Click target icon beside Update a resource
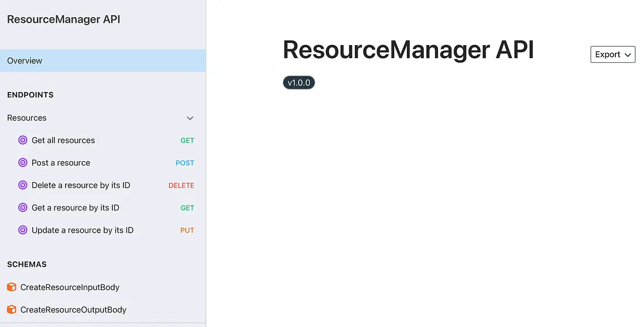This screenshot has height=327, width=644. (23, 230)
